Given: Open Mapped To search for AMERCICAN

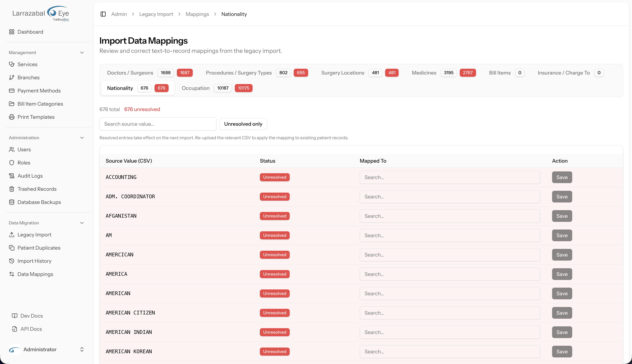Looking at the screenshot, I should pyautogui.click(x=450, y=255).
